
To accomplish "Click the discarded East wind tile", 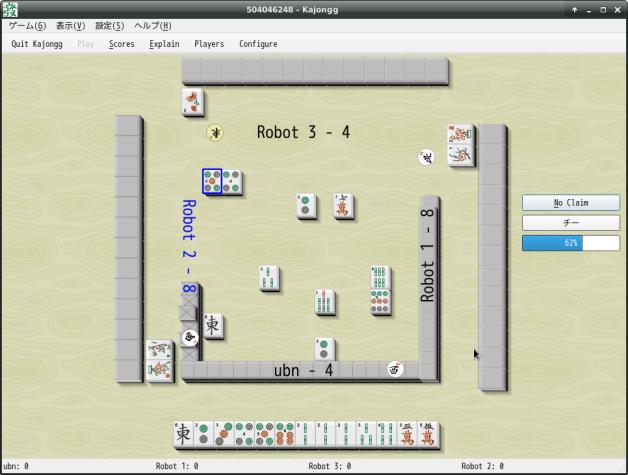I will coord(213,326).
